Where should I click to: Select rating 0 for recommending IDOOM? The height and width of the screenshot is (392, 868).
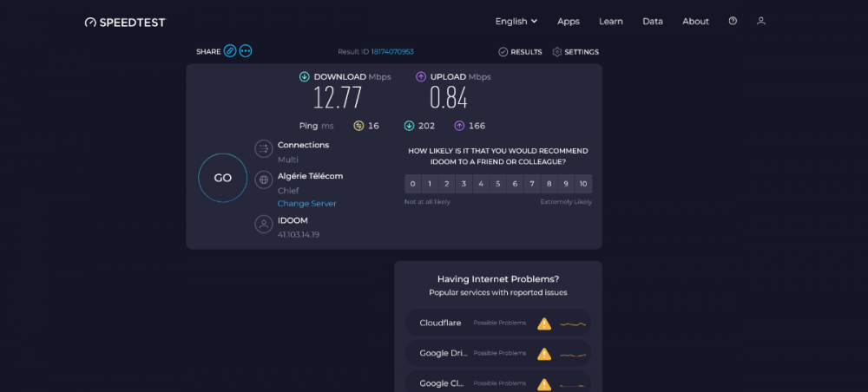tap(413, 184)
